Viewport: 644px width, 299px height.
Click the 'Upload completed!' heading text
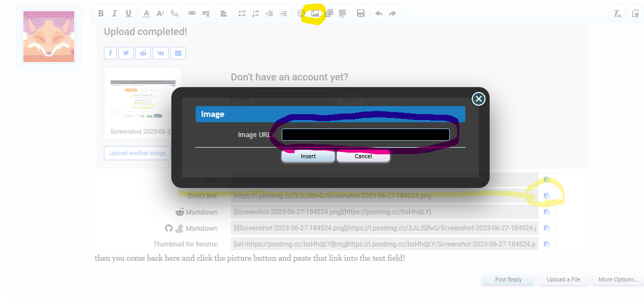145,32
